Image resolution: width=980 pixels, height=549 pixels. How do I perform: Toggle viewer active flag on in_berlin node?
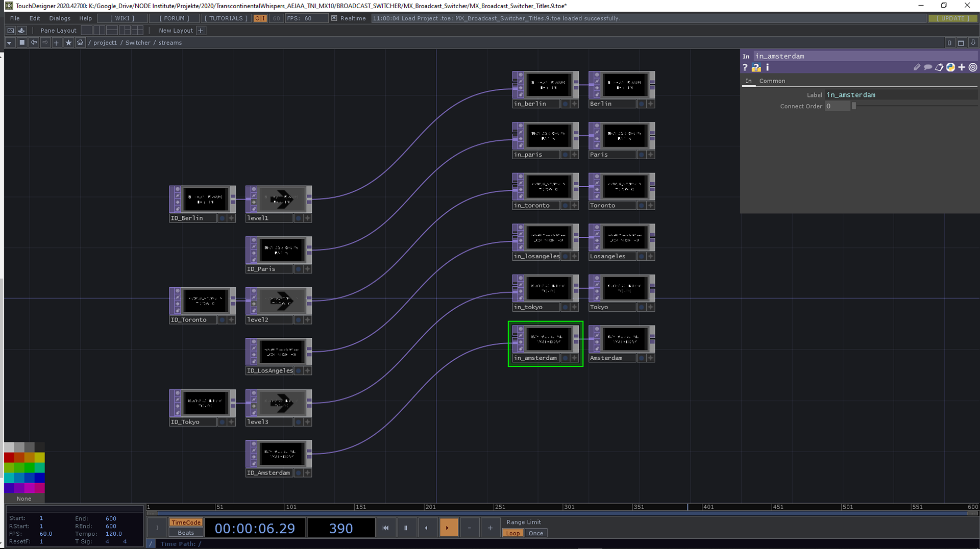coord(565,104)
